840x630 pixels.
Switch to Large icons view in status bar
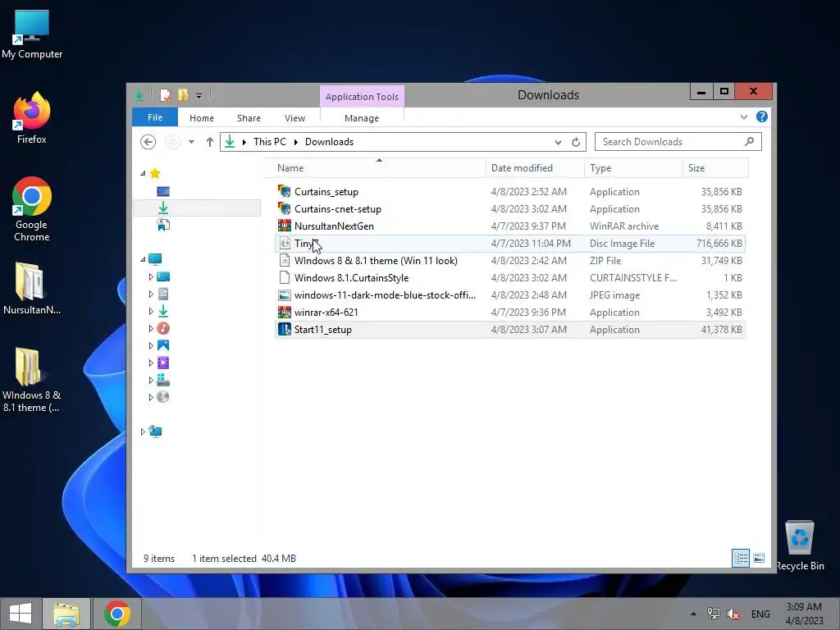pos(759,558)
